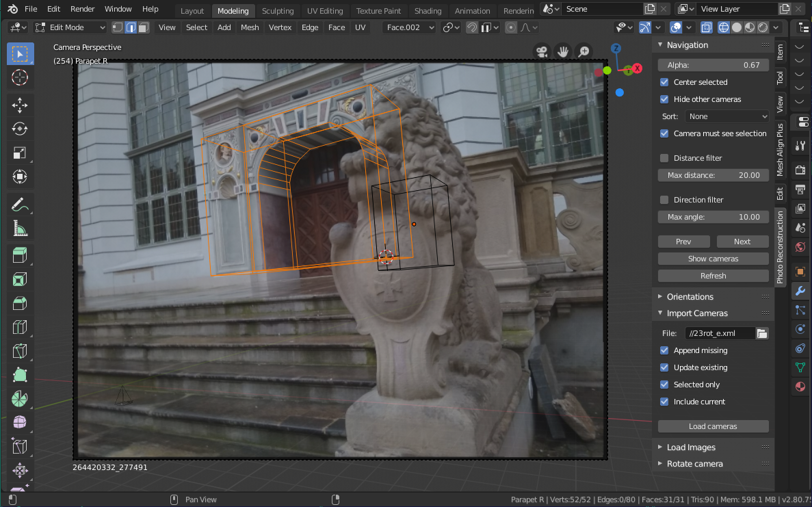Toggle camera view icon in viewport
This screenshot has height=507, width=812.
pos(542,51)
